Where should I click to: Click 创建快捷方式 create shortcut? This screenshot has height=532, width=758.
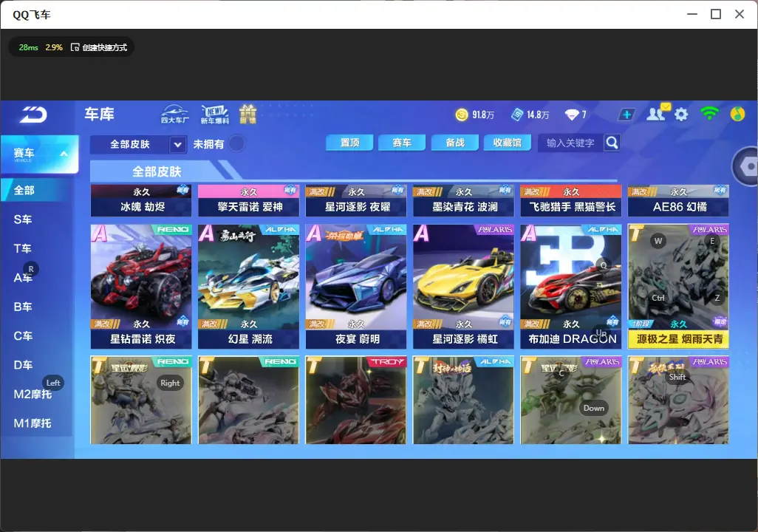coord(99,47)
